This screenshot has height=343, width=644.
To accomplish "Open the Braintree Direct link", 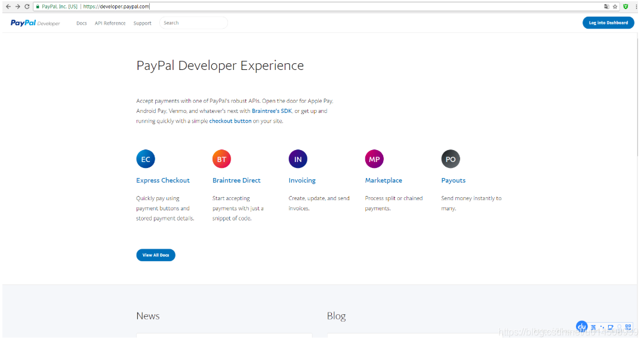I will pos(236,180).
